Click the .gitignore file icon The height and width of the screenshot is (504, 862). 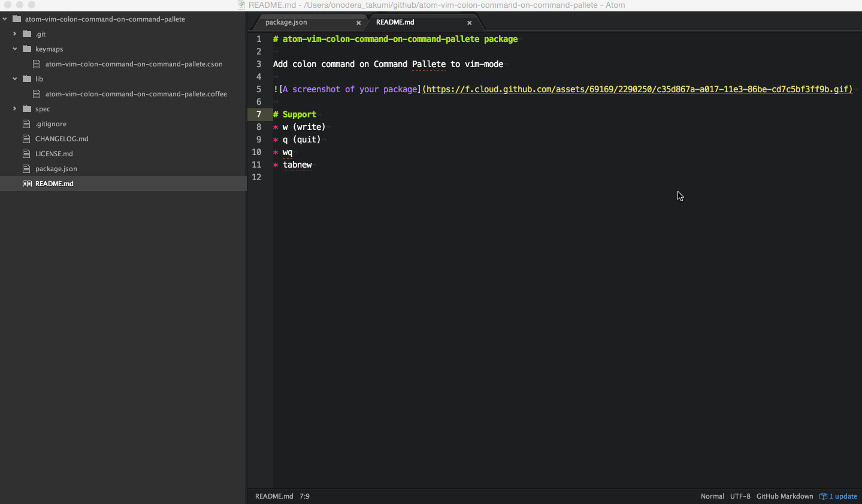click(x=26, y=124)
